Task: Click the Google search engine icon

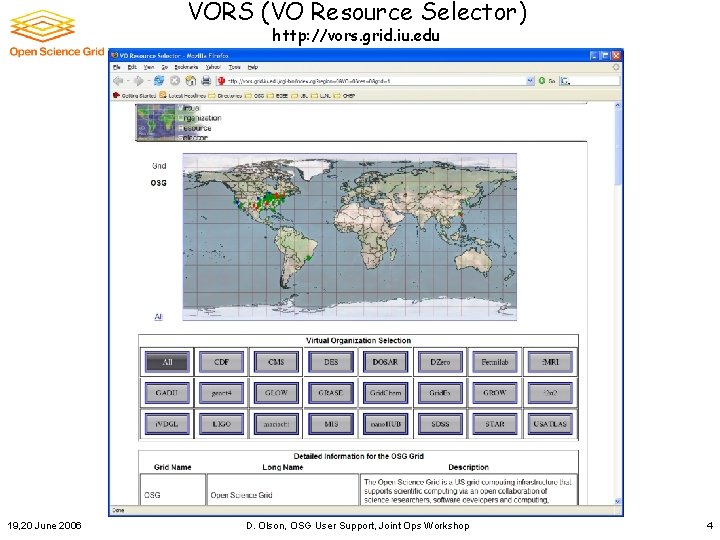Action: 565,81
